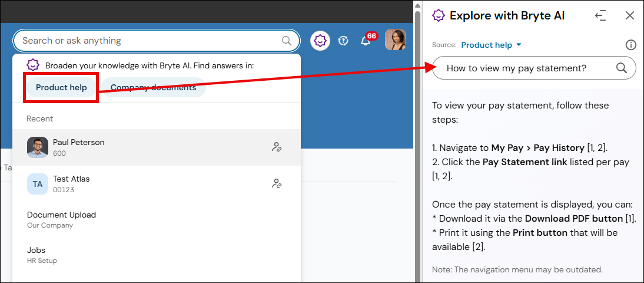Open recent result Test Atlas

click(157, 184)
